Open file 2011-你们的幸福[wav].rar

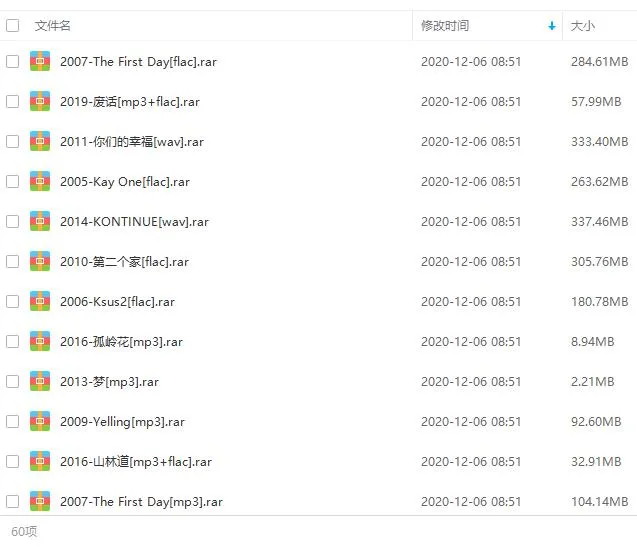click(x=132, y=142)
